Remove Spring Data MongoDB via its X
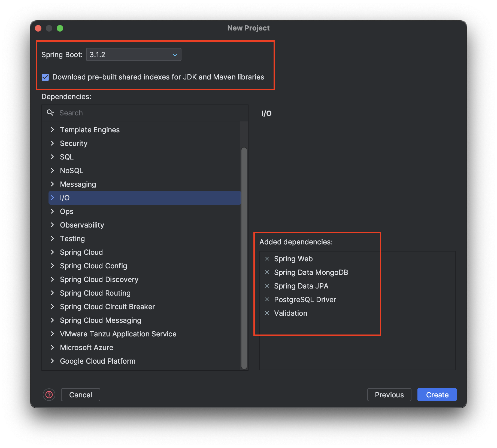This screenshot has height=448, width=497. (x=267, y=272)
